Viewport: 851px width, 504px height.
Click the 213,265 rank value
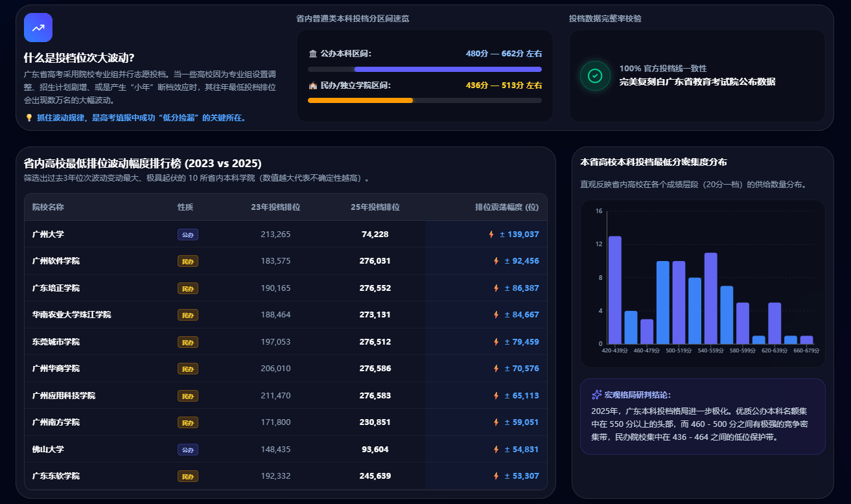[x=275, y=235]
